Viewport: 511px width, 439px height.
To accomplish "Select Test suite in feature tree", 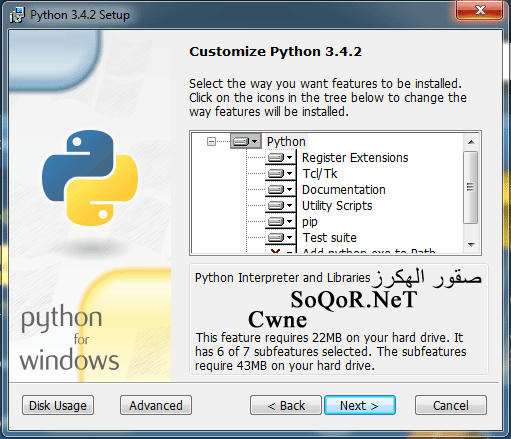I will click(x=329, y=238).
